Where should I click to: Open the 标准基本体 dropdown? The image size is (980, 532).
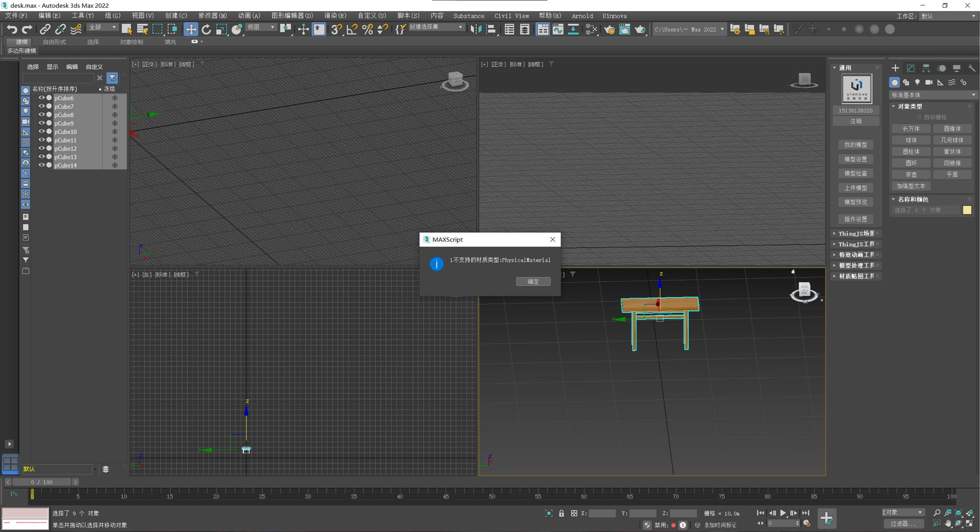(933, 95)
